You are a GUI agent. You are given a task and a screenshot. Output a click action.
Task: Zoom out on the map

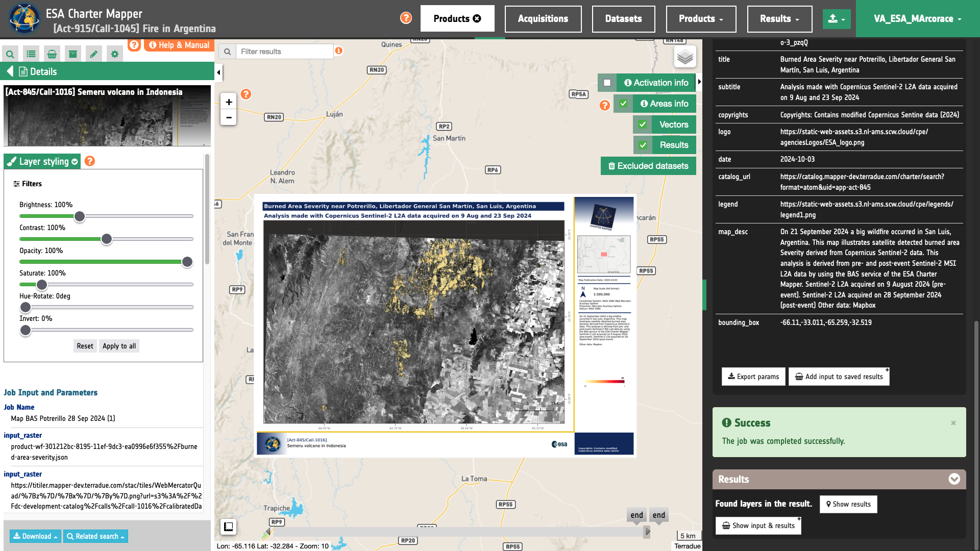(x=229, y=117)
